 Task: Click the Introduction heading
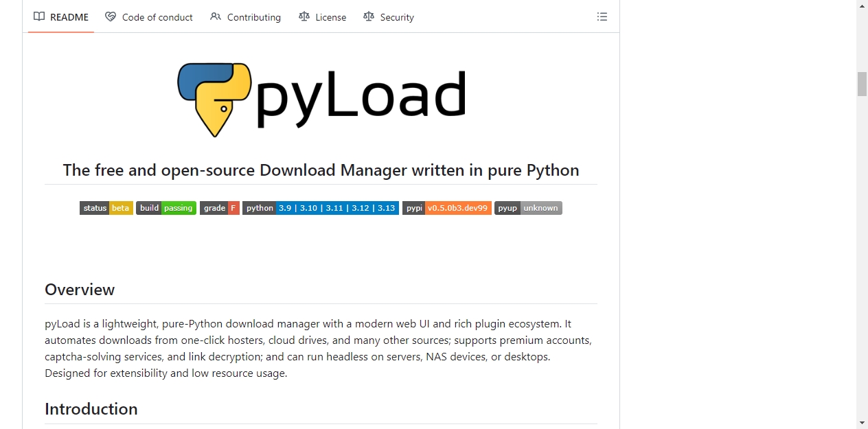pyautogui.click(x=91, y=409)
